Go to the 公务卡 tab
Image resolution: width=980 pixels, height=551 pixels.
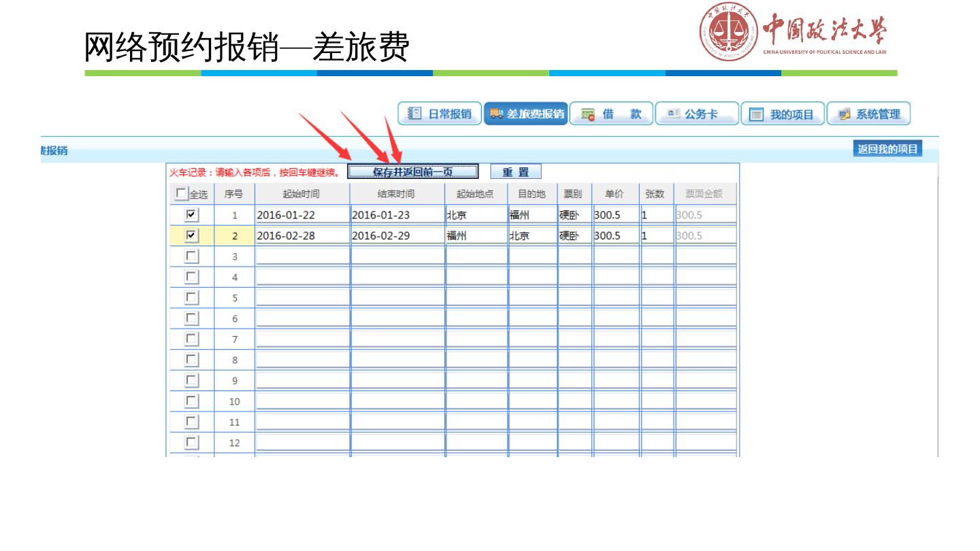pyautogui.click(x=697, y=114)
